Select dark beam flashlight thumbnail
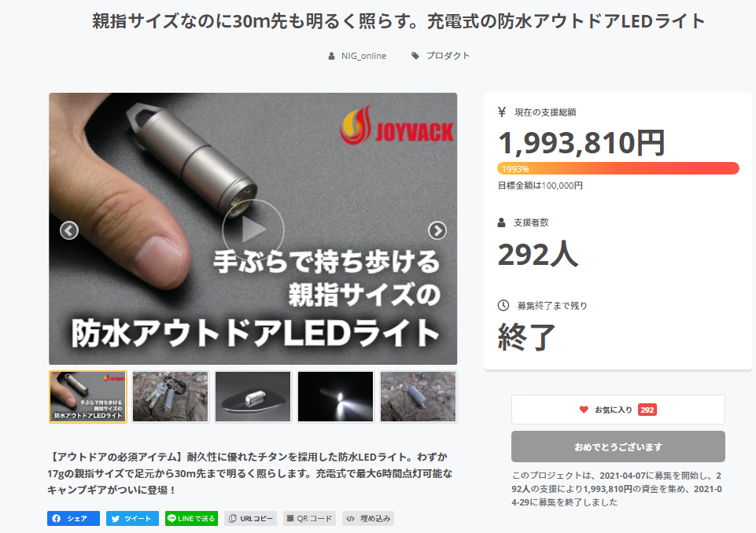Viewport: 756px width, 533px height. pyautogui.click(x=336, y=397)
